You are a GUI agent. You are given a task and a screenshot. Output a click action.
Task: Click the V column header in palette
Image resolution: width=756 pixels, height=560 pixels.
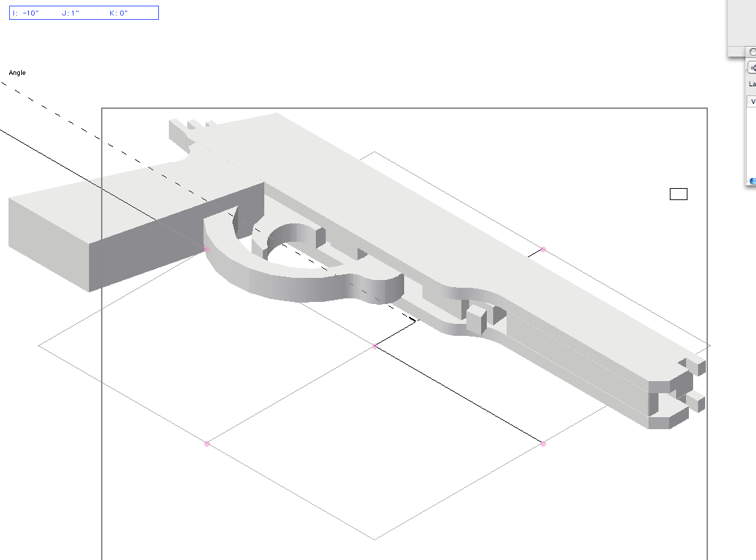(x=751, y=101)
